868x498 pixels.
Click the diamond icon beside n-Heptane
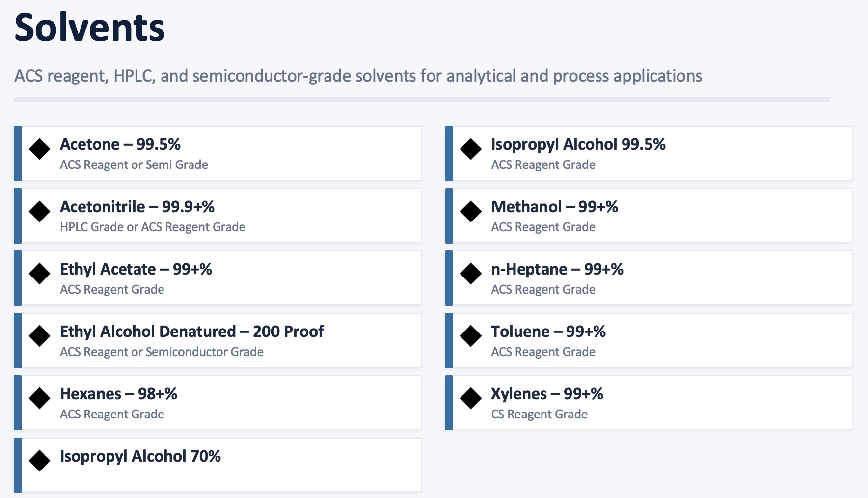(x=471, y=274)
